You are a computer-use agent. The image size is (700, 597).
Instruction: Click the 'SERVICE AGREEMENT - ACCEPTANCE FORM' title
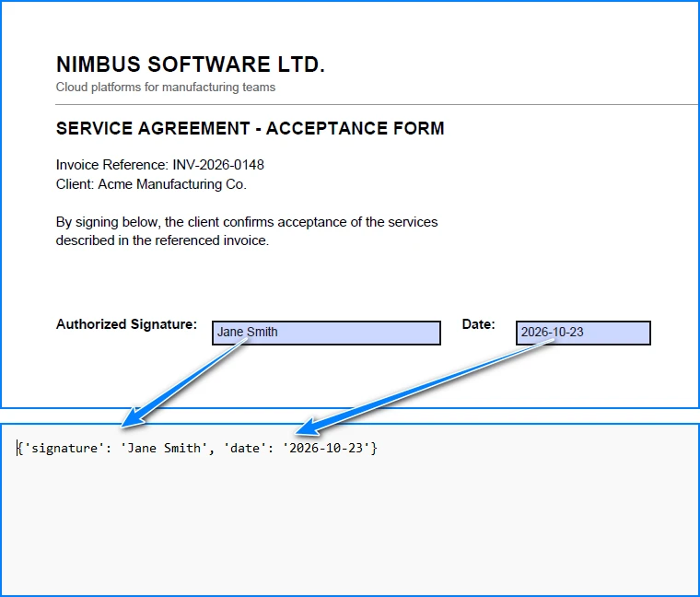tap(250, 129)
